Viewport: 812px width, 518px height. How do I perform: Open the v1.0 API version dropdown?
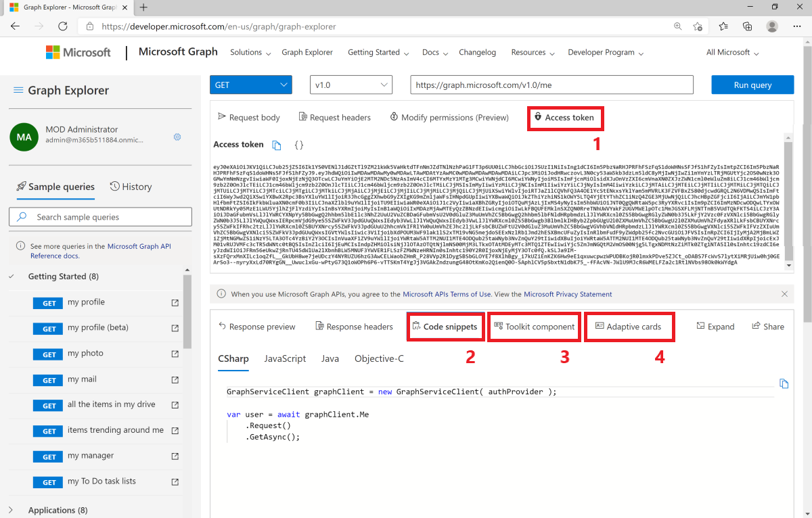coord(351,85)
